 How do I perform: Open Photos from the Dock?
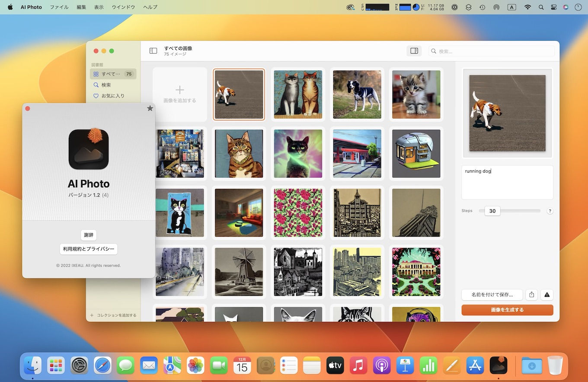tap(196, 366)
